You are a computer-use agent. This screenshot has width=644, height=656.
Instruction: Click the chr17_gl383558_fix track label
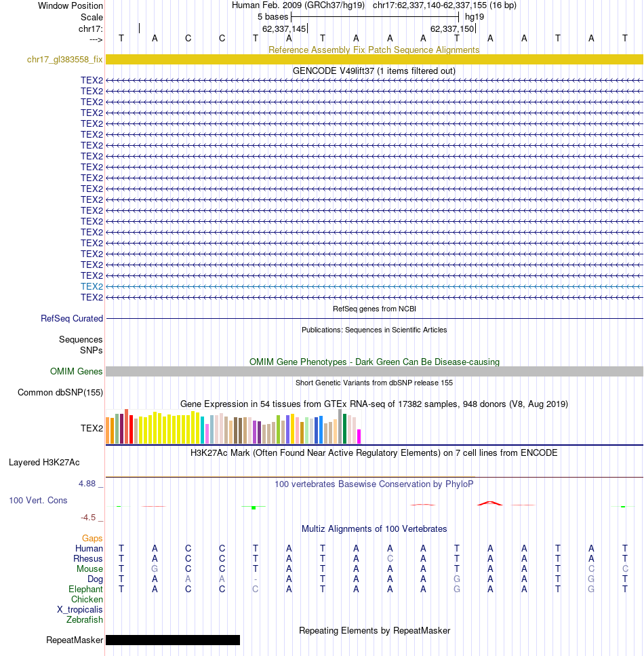click(64, 60)
